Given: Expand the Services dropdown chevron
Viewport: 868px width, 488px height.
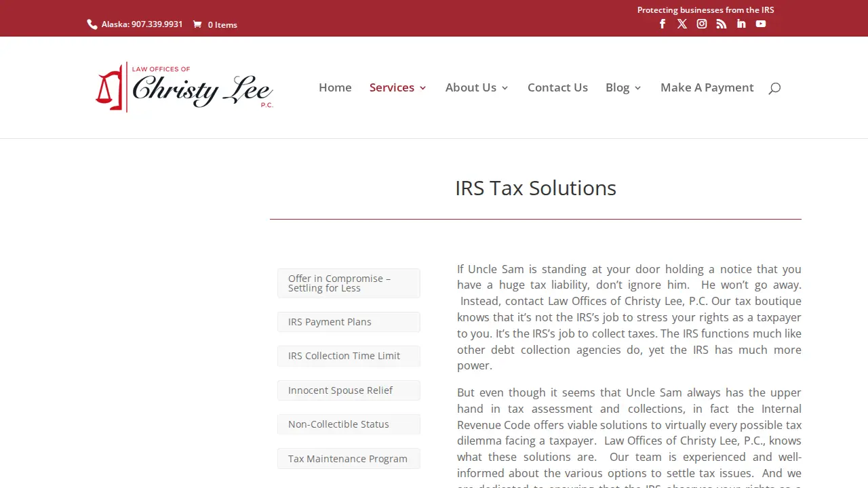Looking at the screenshot, I should click(423, 88).
